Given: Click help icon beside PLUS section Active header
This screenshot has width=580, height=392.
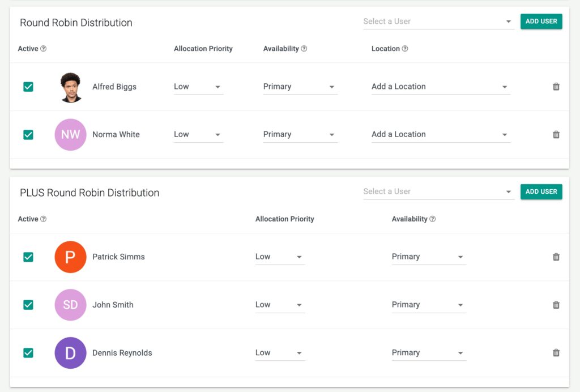Looking at the screenshot, I should point(44,219).
